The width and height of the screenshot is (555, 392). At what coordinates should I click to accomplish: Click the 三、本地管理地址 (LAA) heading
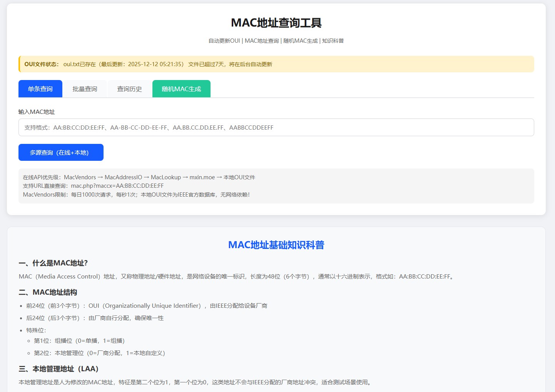pos(59,369)
